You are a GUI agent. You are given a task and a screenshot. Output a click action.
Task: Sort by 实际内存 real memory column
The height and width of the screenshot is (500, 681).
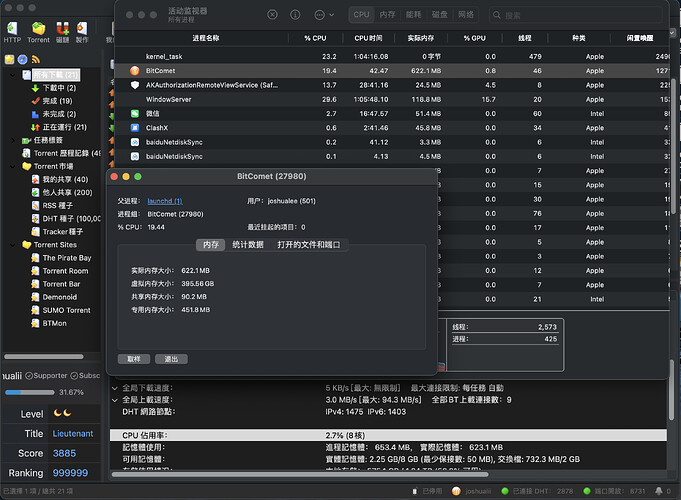420,38
